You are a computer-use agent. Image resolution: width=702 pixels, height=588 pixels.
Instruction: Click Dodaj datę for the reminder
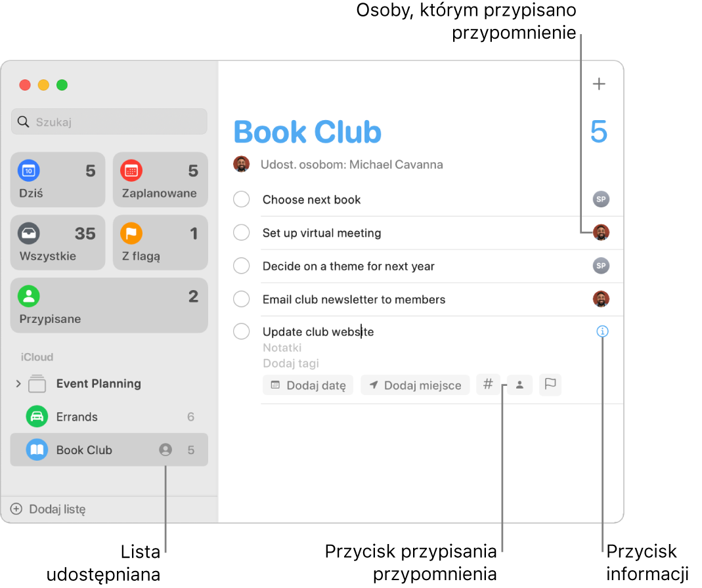click(x=307, y=385)
